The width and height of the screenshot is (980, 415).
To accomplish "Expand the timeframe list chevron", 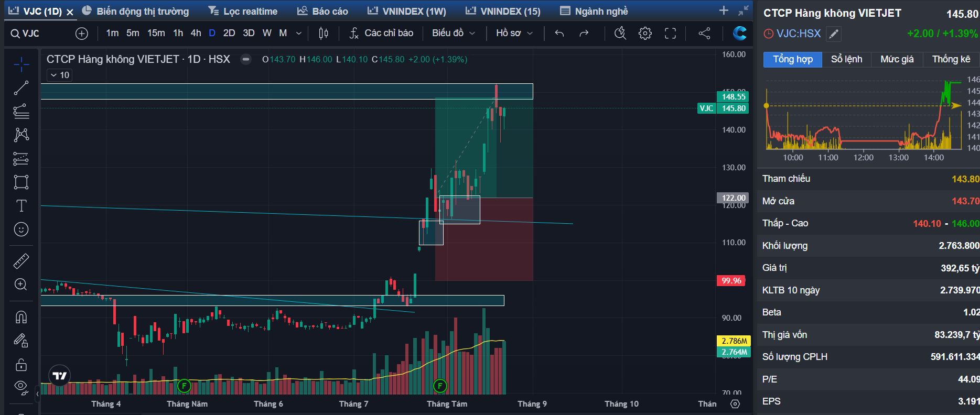I will pyautogui.click(x=299, y=34).
